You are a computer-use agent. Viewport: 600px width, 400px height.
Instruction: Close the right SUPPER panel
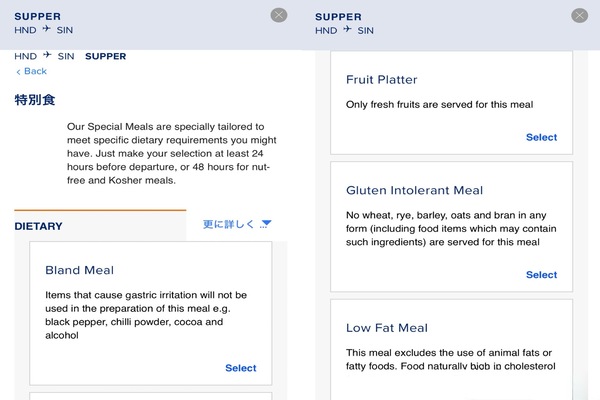(x=579, y=15)
